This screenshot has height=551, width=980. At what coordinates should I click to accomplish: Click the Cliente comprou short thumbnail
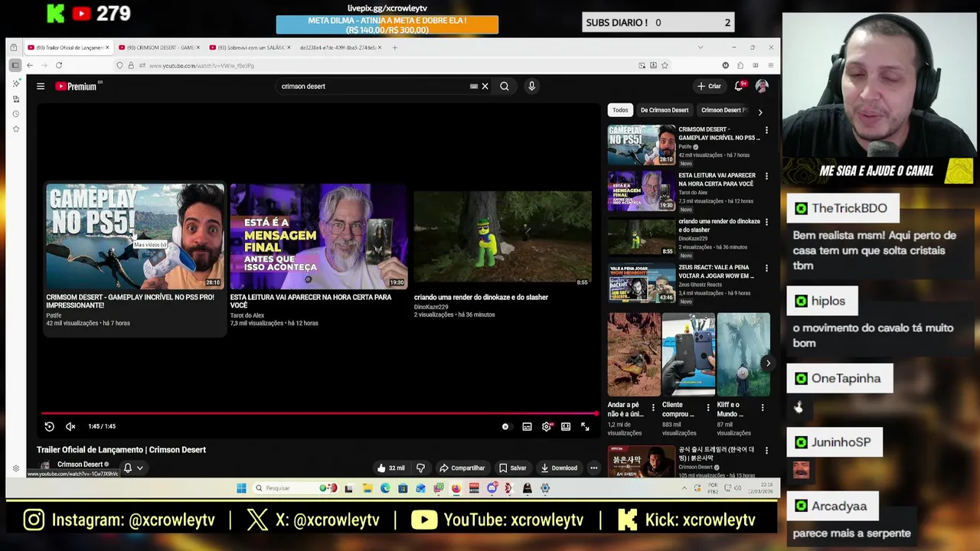[x=688, y=354]
